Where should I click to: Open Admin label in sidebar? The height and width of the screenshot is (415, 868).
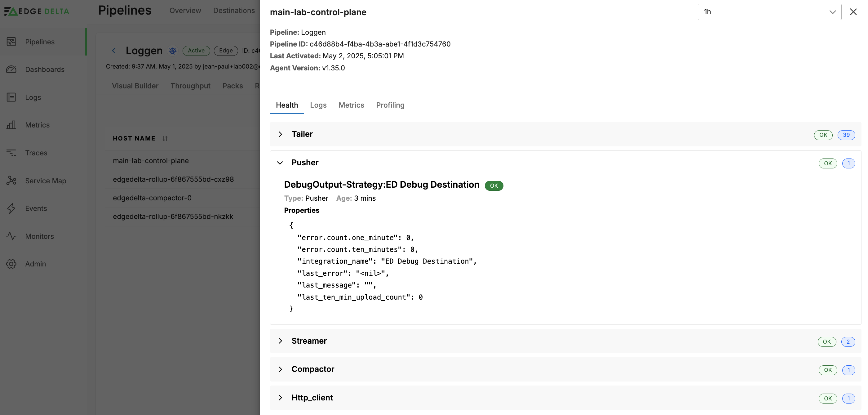coord(35,264)
